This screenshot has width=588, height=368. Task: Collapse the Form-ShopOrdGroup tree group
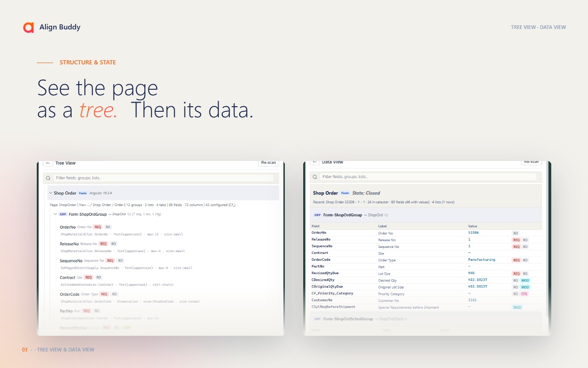56,214
